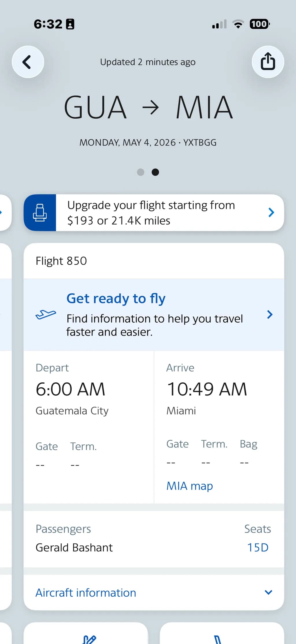The width and height of the screenshot is (296, 644).
Task: Tap the airplane icon beside Get ready to fly
Action: (x=46, y=314)
